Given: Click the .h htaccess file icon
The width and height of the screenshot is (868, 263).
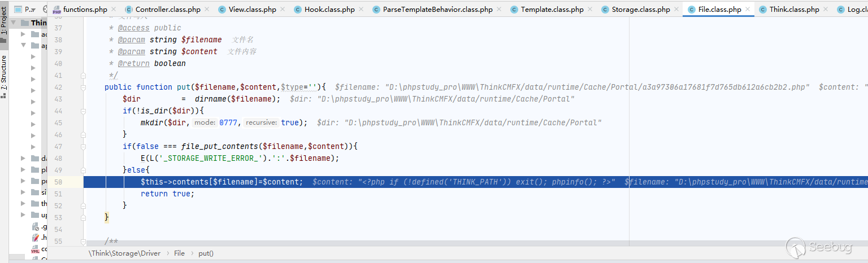Looking at the screenshot, I should pos(35,238).
